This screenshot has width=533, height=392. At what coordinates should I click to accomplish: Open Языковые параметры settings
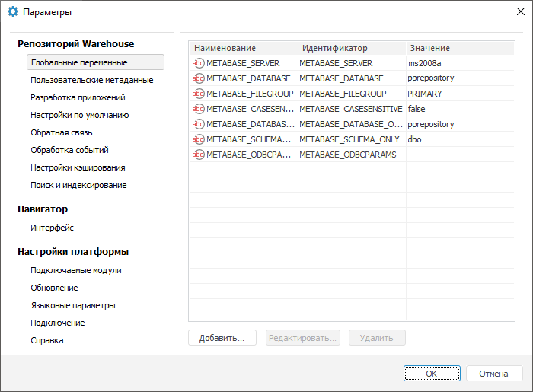tap(73, 305)
